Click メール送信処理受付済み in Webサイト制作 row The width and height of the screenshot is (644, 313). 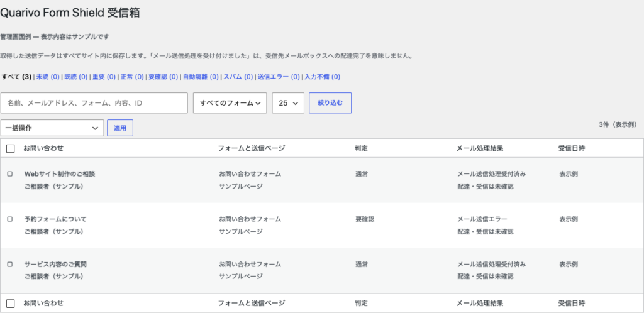[x=492, y=174]
